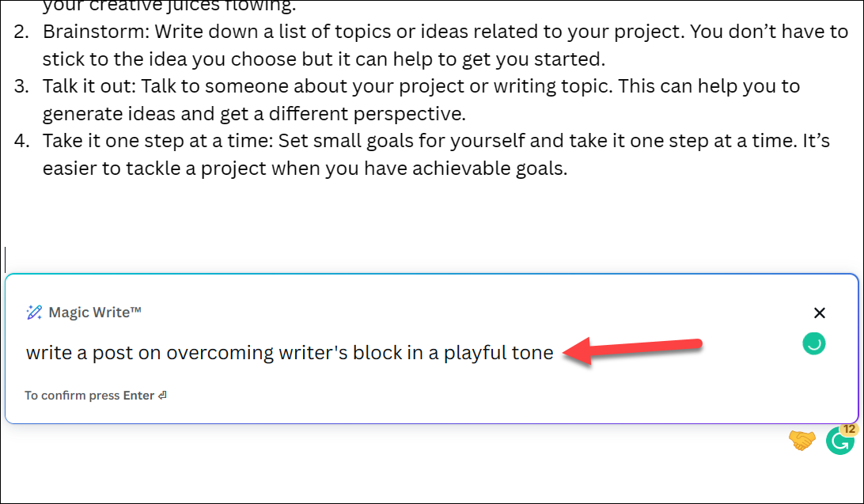Image resolution: width=864 pixels, height=504 pixels.
Task: Click the Magic Write wand icon
Action: pyautogui.click(x=34, y=313)
